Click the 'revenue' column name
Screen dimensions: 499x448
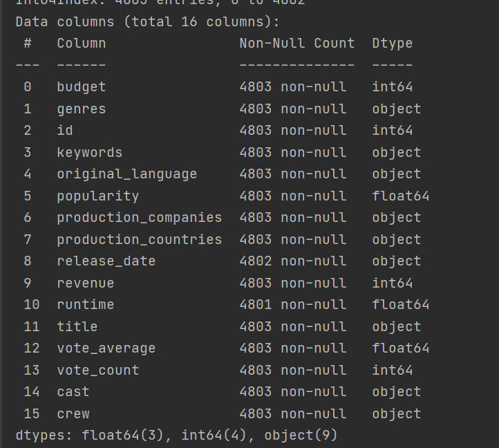(x=86, y=283)
